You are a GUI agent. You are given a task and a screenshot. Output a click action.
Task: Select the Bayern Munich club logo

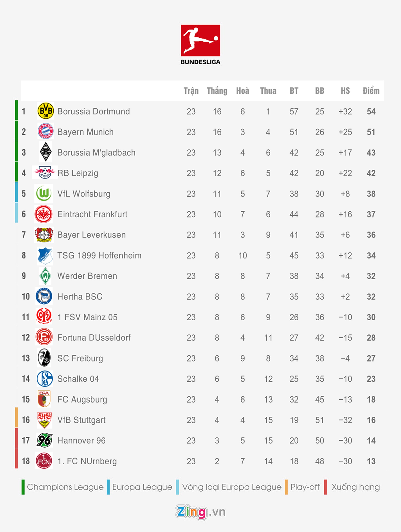(45, 131)
